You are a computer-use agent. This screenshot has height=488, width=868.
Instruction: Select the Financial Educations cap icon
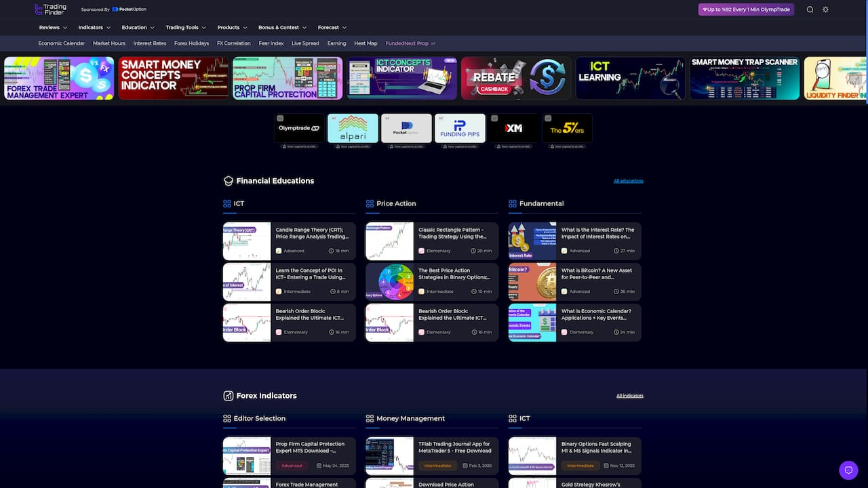pyautogui.click(x=229, y=180)
